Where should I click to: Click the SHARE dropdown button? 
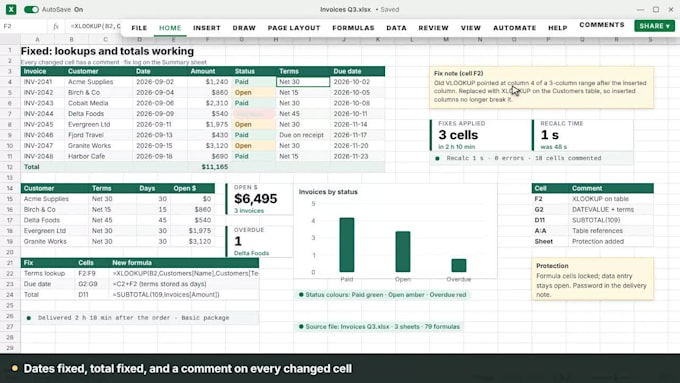(654, 26)
